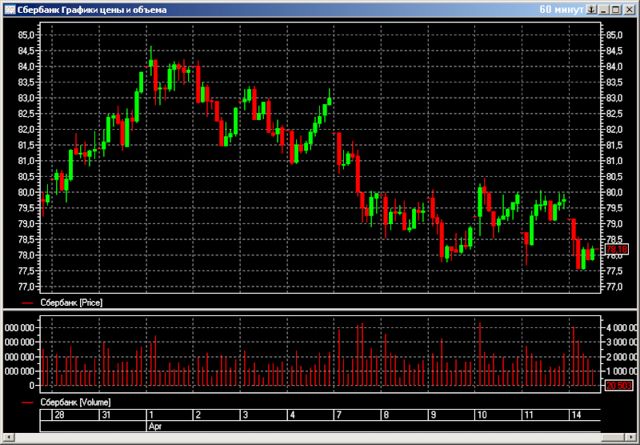Click date 14 on the time axis
Screen dimensions: 640x445
point(577,414)
